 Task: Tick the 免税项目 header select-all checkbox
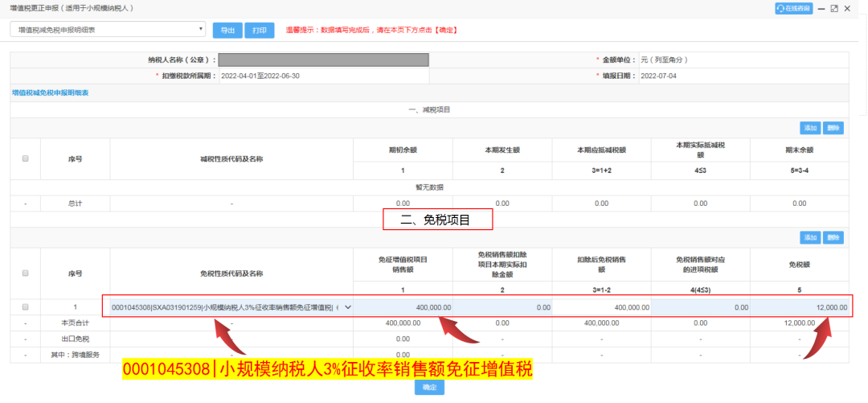pos(25,273)
